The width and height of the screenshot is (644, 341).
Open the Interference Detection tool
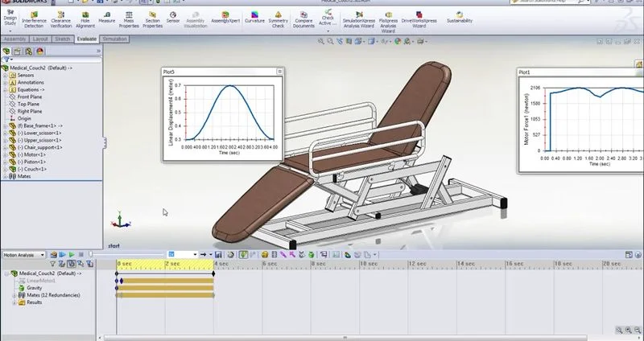(x=35, y=18)
